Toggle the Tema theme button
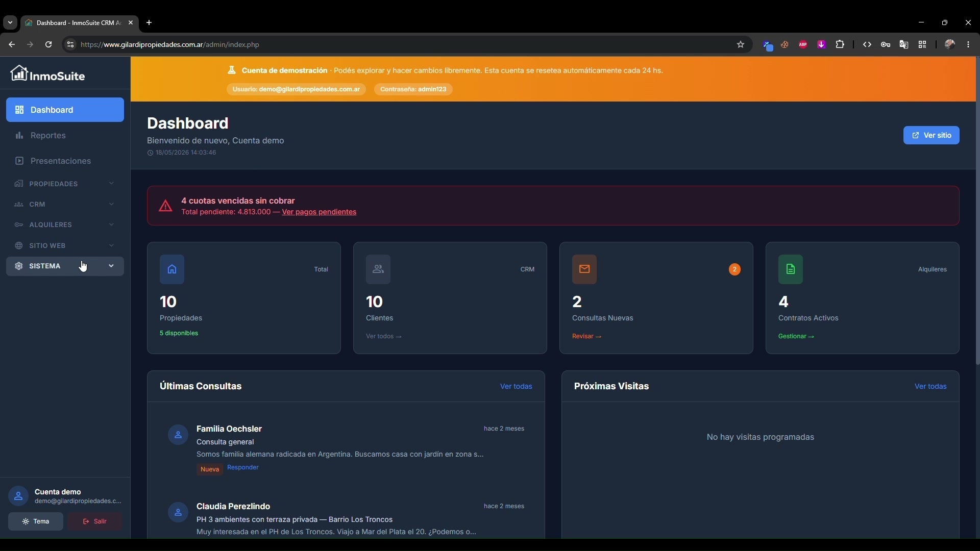 tap(36, 521)
